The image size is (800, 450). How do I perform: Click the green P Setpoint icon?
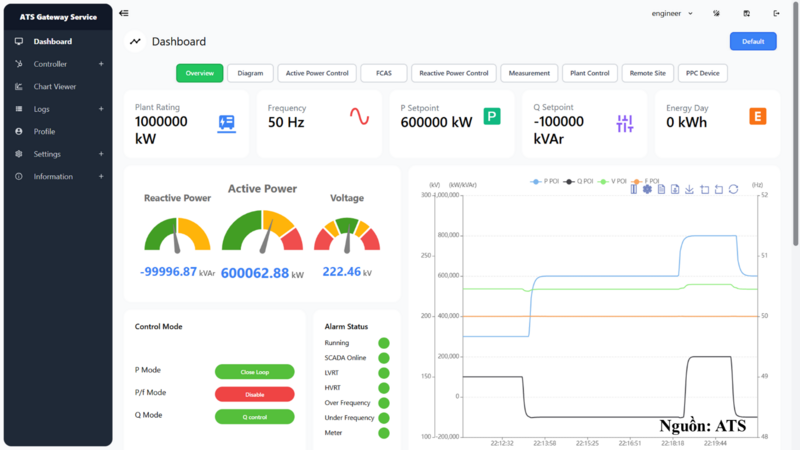492,116
